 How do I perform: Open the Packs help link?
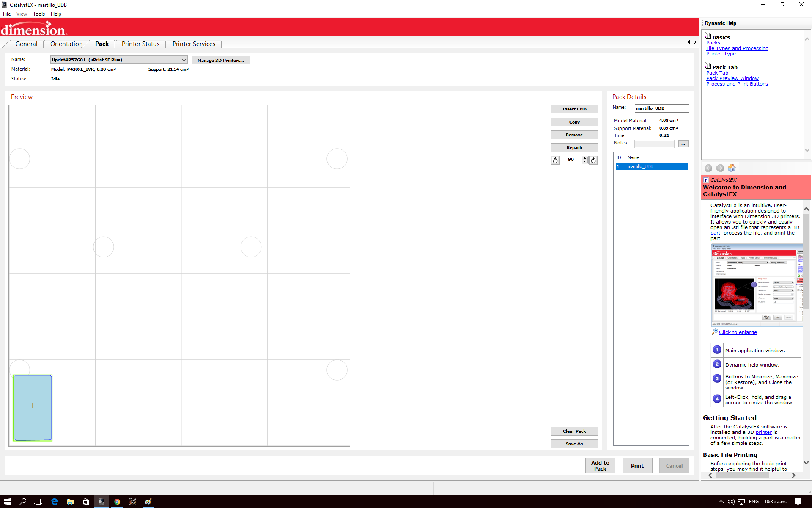[713, 43]
